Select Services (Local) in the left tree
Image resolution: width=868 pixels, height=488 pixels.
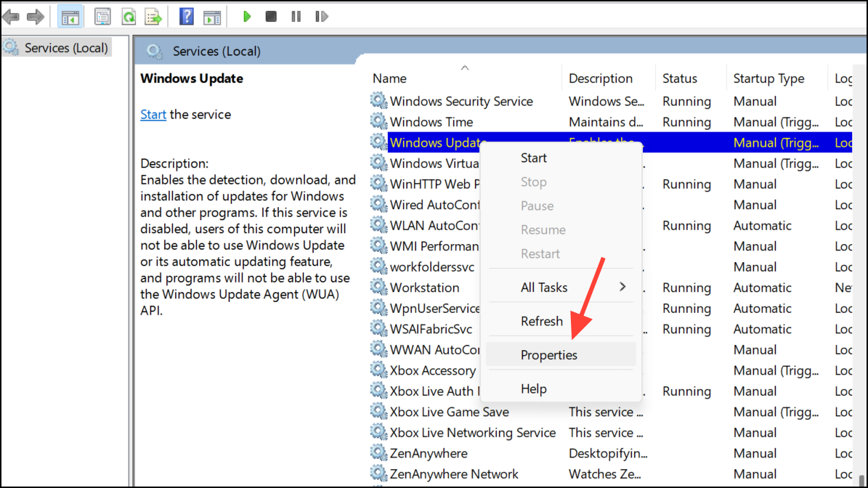(x=66, y=48)
